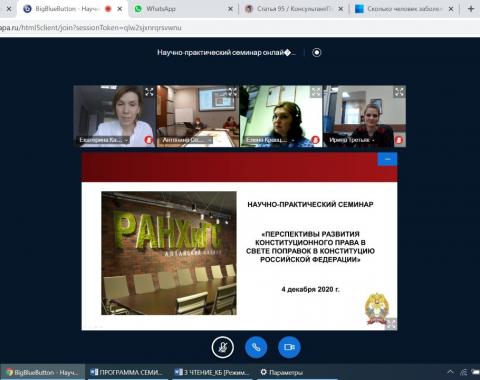Viewport: 480px width, 380px height.
Task: Show hidden system tray icons
Action: pyautogui.click(x=450, y=372)
